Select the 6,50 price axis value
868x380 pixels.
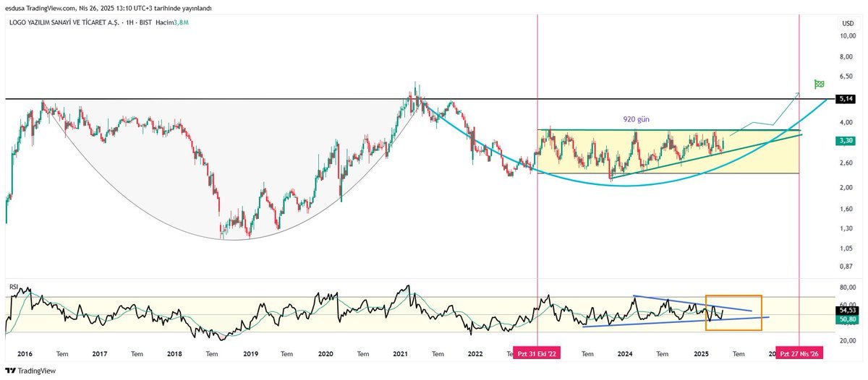click(847, 76)
